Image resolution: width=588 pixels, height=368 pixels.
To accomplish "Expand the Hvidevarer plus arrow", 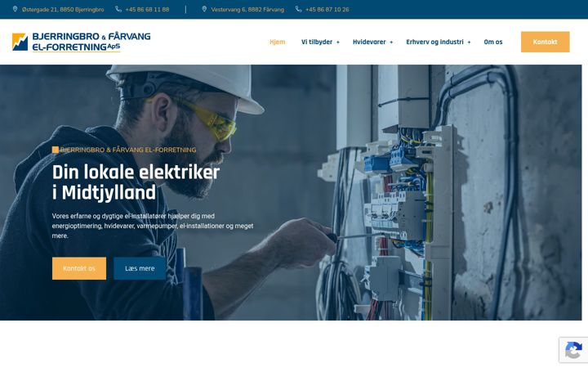I will pos(391,43).
